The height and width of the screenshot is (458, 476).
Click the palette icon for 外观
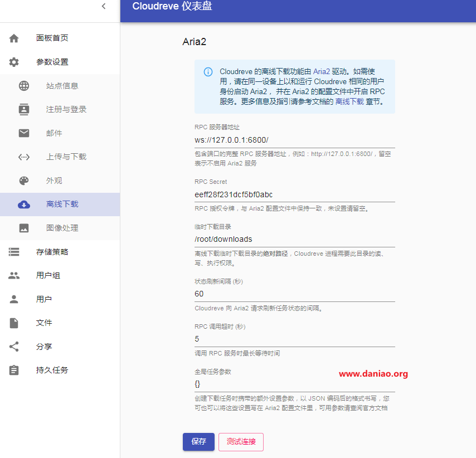pyautogui.click(x=24, y=181)
